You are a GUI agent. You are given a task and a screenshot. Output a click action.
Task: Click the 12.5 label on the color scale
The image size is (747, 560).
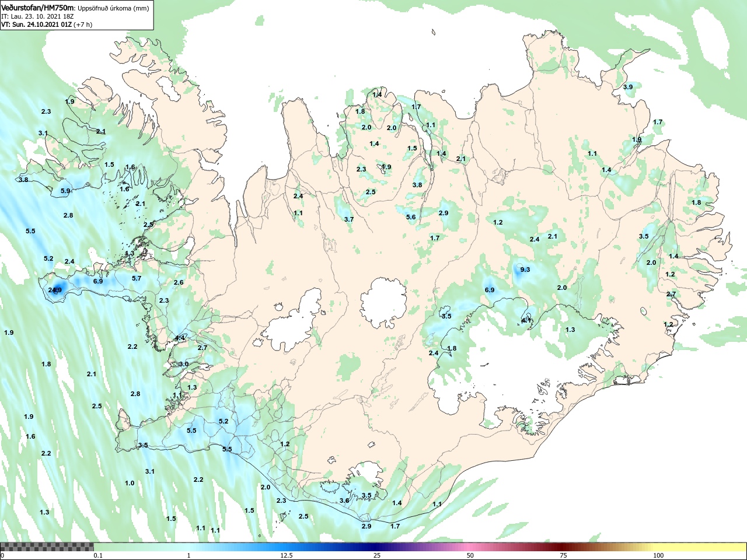pos(286,555)
